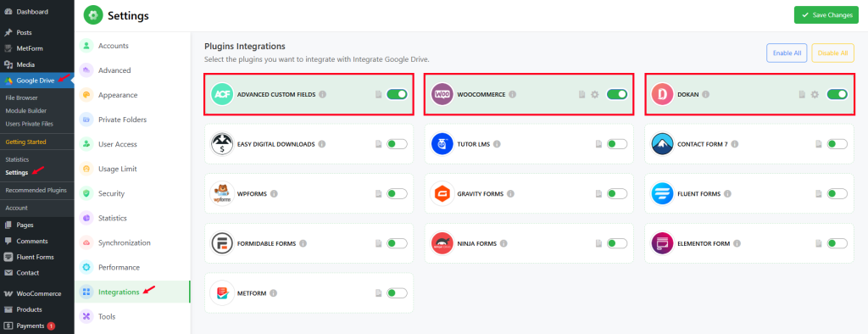Open the Advanced settings tab
The width and height of the screenshot is (868, 334).
(132, 70)
